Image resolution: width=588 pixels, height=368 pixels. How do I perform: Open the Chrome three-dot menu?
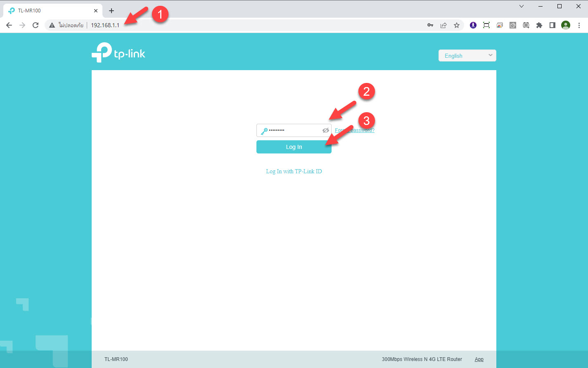(x=579, y=25)
